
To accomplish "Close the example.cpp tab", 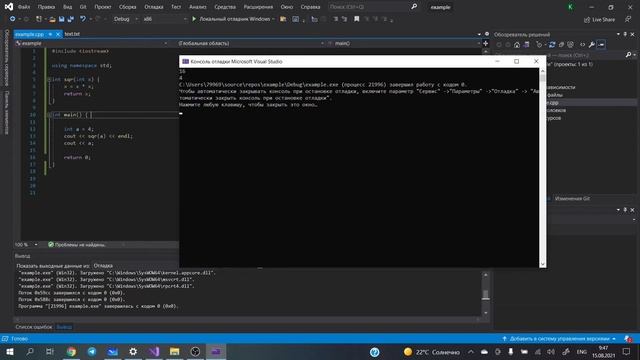I will click(58, 34).
